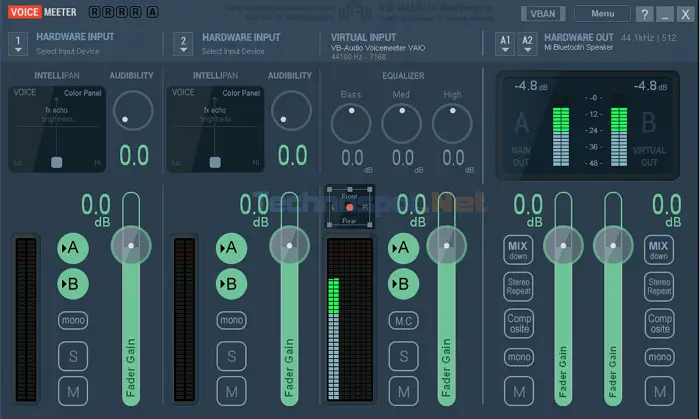Select MIX down mode on bus A
The height and width of the screenshot is (419, 700).
[518, 250]
